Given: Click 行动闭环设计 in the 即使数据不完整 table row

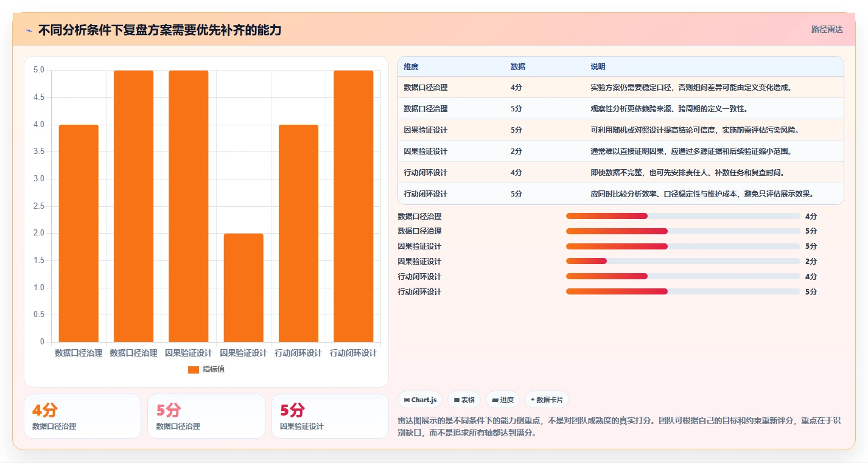Looking at the screenshot, I should tap(425, 173).
